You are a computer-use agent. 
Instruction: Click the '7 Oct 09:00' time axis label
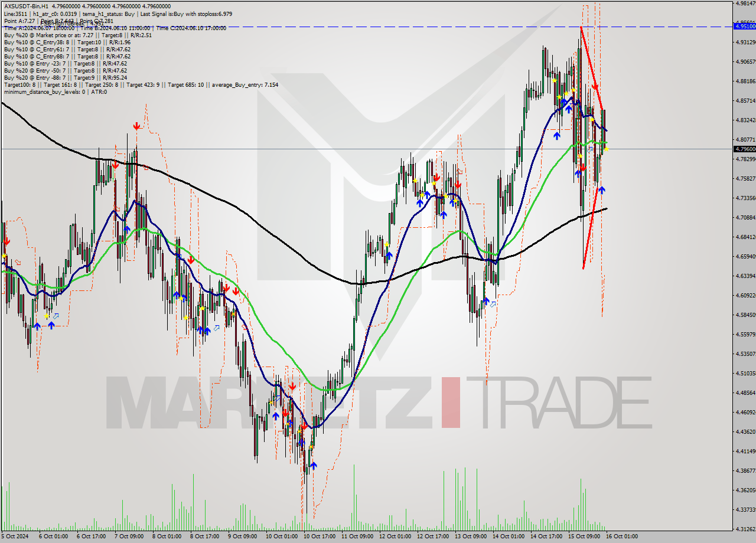coord(128,537)
